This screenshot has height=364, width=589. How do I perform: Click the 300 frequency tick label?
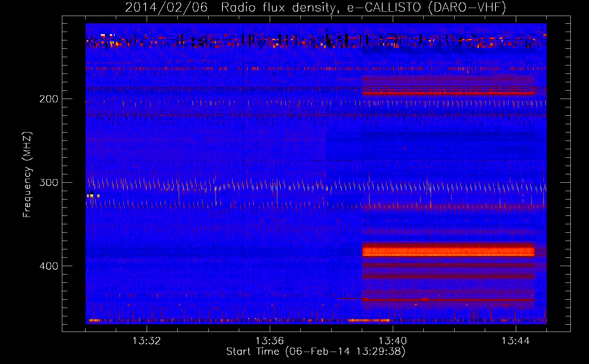coord(49,182)
